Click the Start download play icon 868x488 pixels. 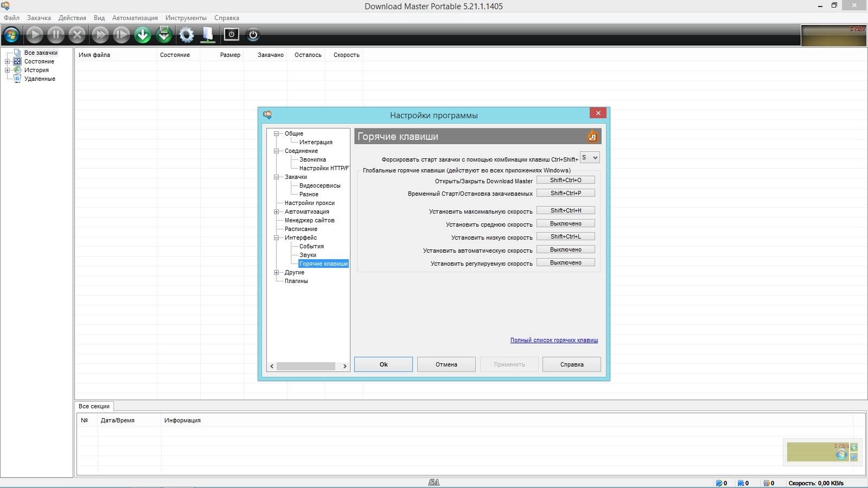pyautogui.click(x=34, y=35)
